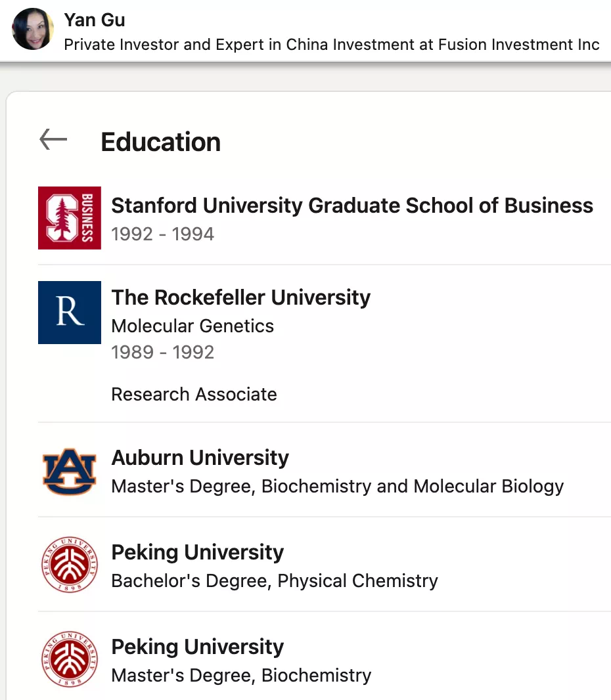This screenshot has height=700, width=611.
Task: Click the 1992 - 1994 date range
Action: coord(162,234)
